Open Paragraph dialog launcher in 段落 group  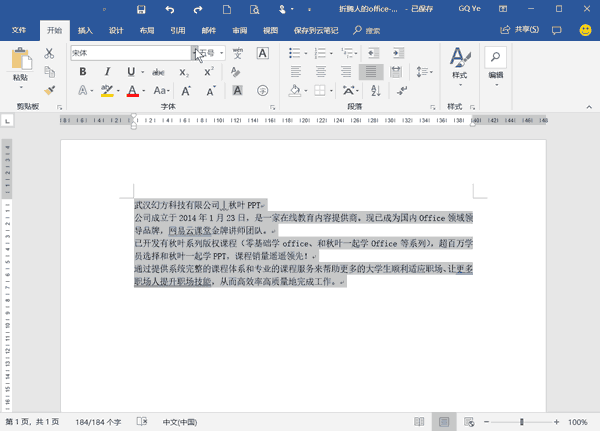432,108
